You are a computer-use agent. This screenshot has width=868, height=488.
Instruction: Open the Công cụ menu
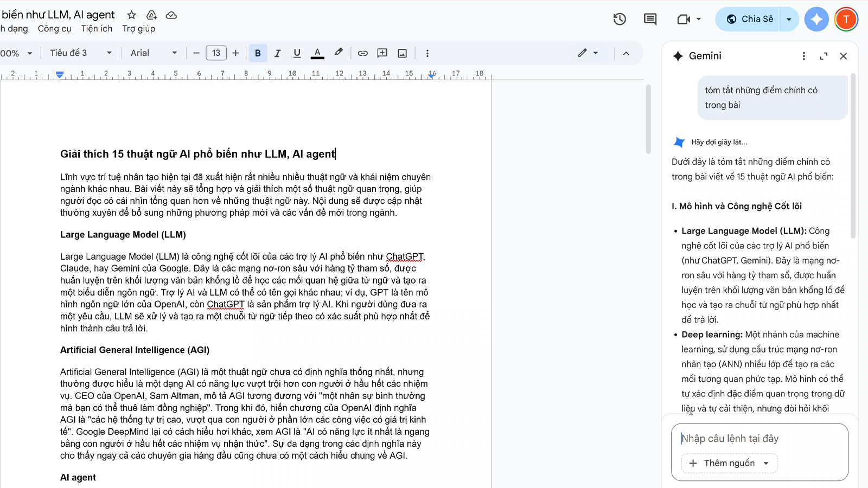point(54,29)
